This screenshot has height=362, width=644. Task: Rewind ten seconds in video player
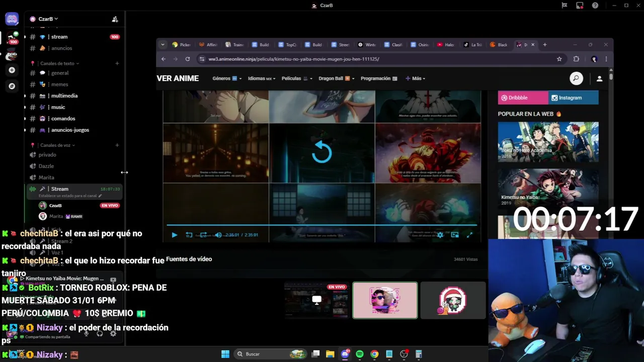click(x=189, y=235)
